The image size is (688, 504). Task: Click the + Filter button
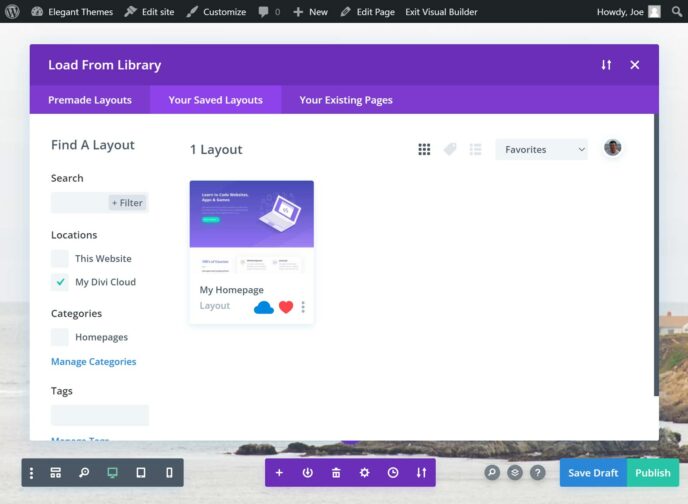click(x=127, y=203)
